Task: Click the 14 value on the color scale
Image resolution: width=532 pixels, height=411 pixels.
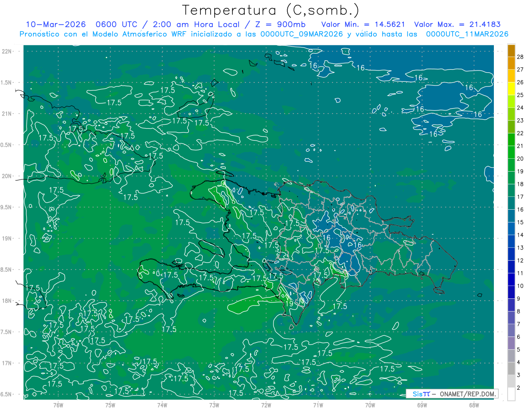Action: [x=520, y=235]
